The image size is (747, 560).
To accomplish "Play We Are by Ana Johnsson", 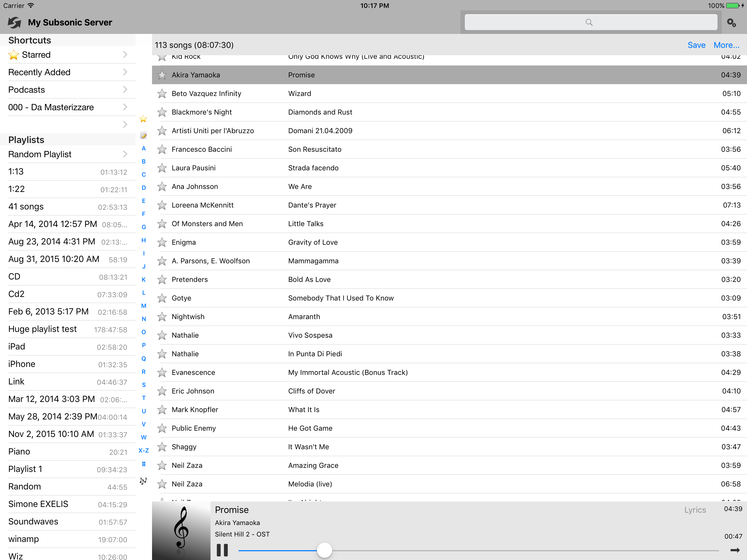I will (449, 186).
